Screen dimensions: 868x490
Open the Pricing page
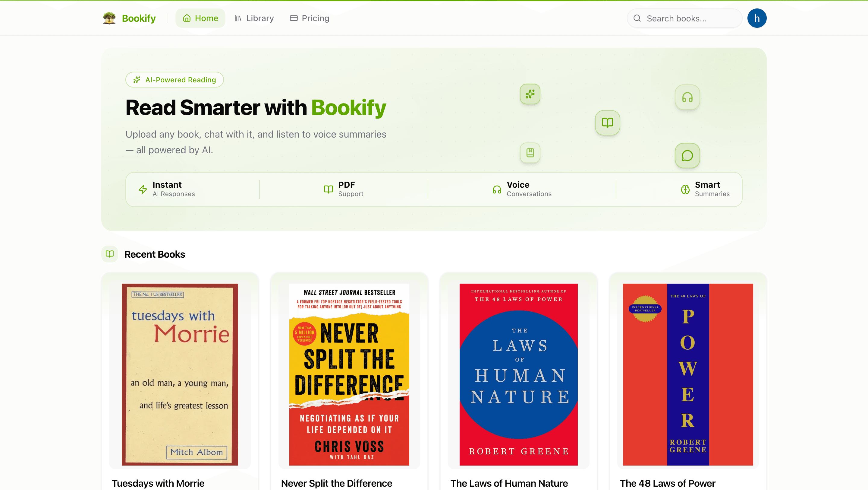click(309, 18)
